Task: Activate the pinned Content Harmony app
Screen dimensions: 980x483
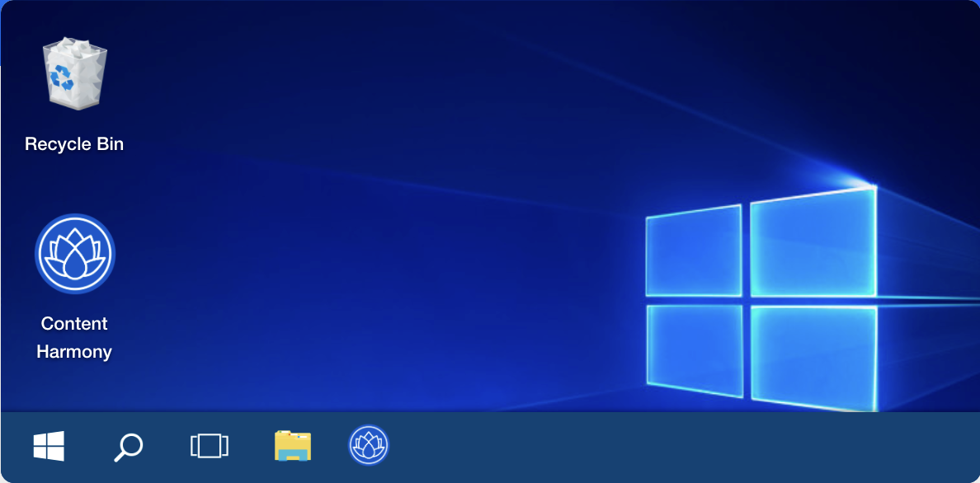Action: [x=369, y=446]
